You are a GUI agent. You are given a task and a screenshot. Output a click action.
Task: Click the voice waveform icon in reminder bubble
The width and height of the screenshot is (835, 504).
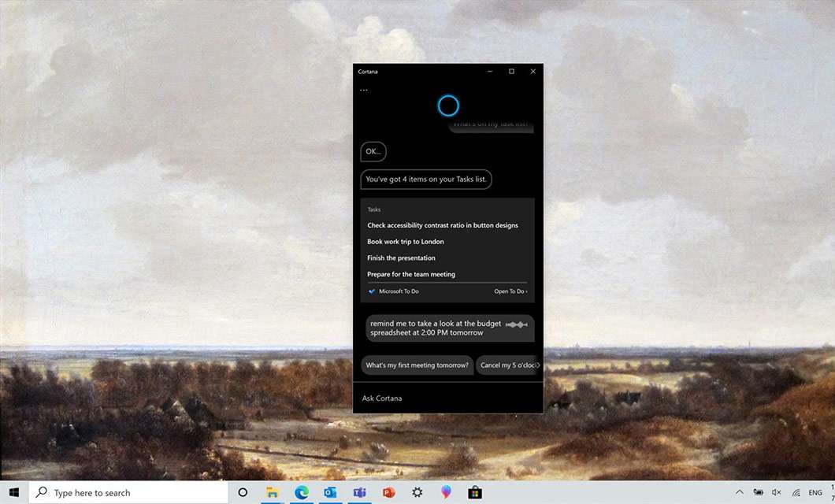[516, 324]
